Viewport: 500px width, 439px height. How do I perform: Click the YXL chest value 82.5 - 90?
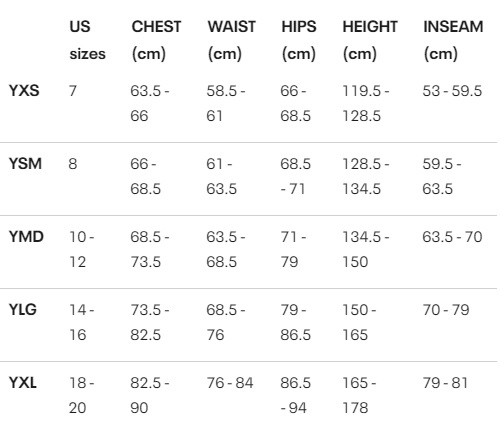[150, 395]
